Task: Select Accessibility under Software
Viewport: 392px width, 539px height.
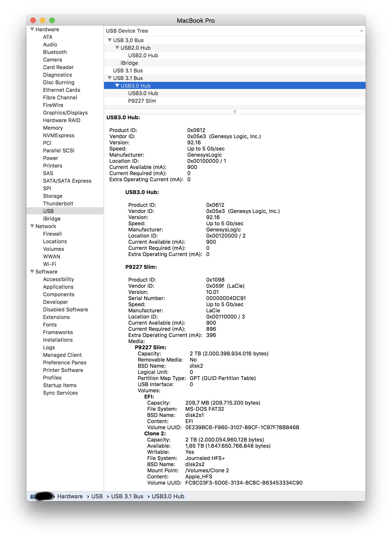Action: (x=58, y=279)
